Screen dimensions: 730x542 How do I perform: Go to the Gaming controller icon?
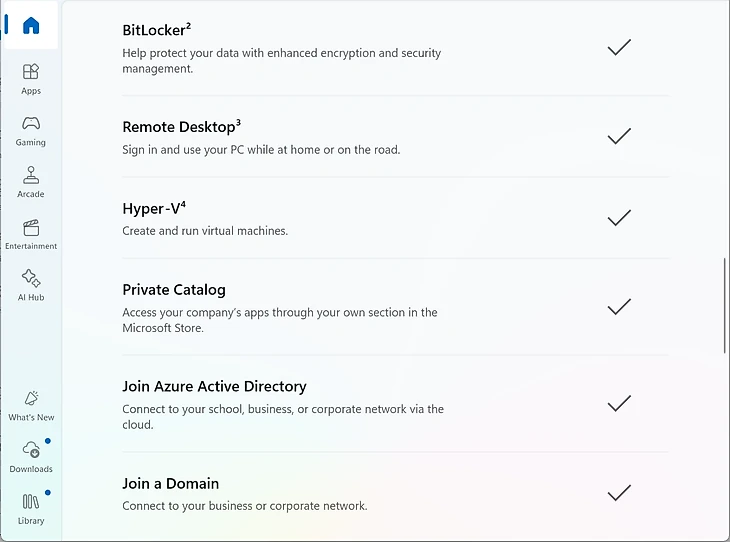31,124
